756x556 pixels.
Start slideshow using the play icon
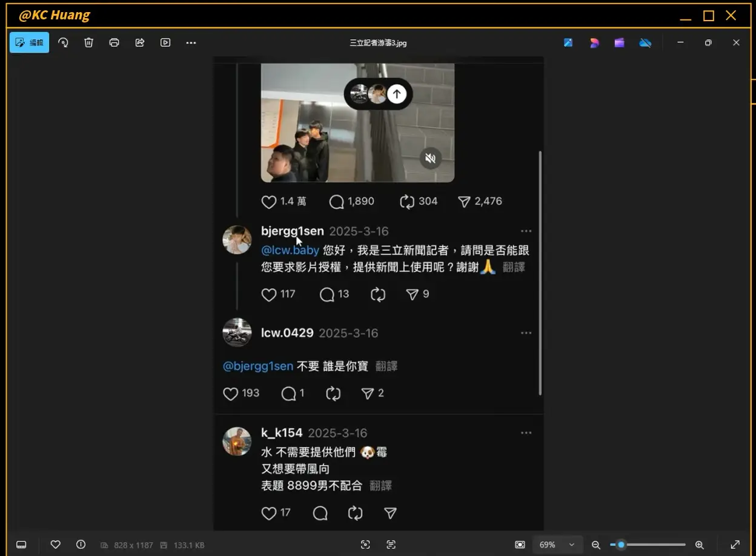coord(165,42)
